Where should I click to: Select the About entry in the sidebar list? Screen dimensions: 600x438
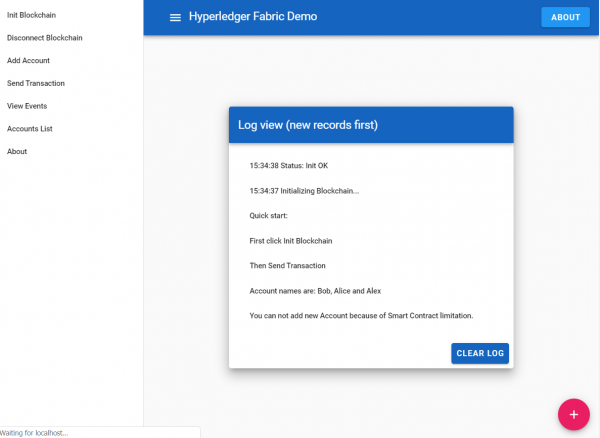(17, 152)
